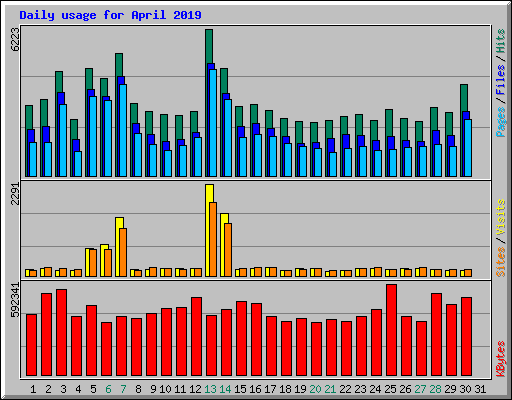Click the day 5 cyan pages bar

(x=93, y=136)
